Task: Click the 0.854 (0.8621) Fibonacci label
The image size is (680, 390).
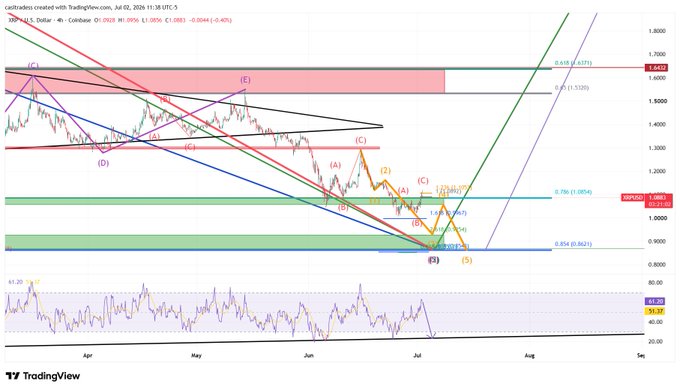Action: [x=573, y=244]
